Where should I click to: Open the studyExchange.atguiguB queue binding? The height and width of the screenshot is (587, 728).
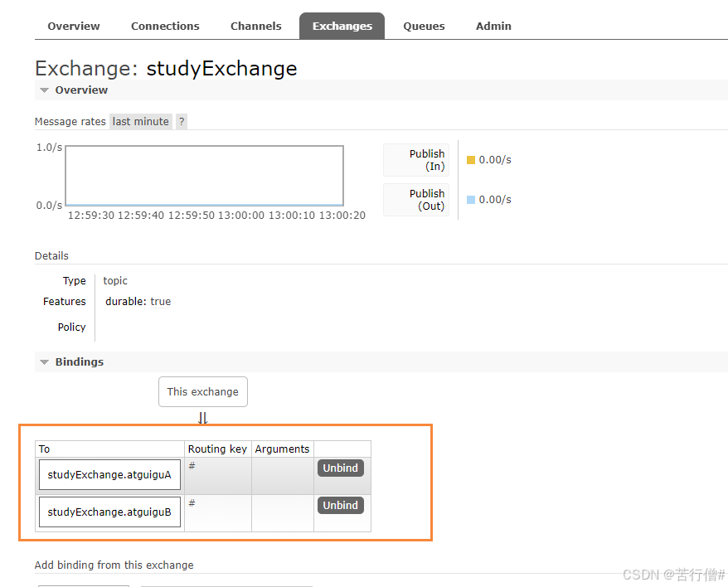tap(109, 512)
